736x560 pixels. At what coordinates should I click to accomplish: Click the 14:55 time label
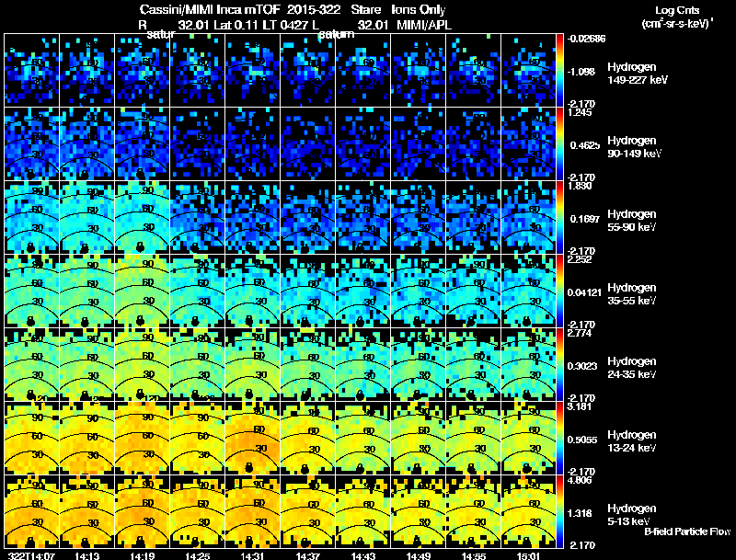pos(474,555)
